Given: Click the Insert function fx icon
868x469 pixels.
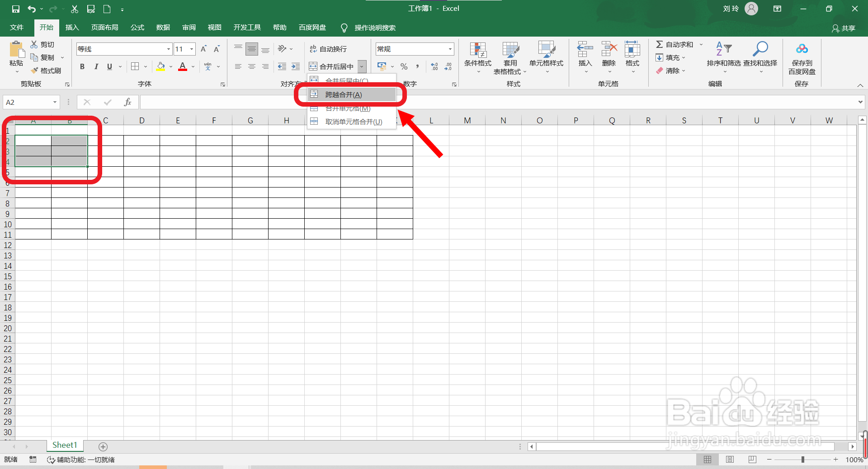Looking at the screenshot, I should coord(127,102).
